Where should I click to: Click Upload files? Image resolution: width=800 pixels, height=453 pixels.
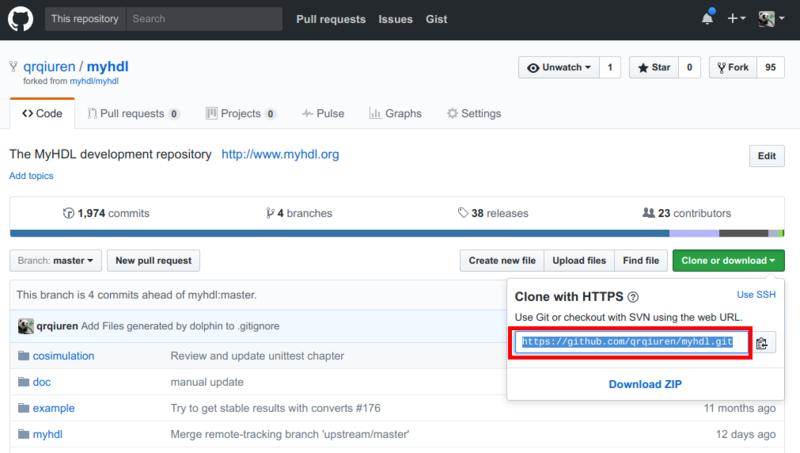(579, 261)
